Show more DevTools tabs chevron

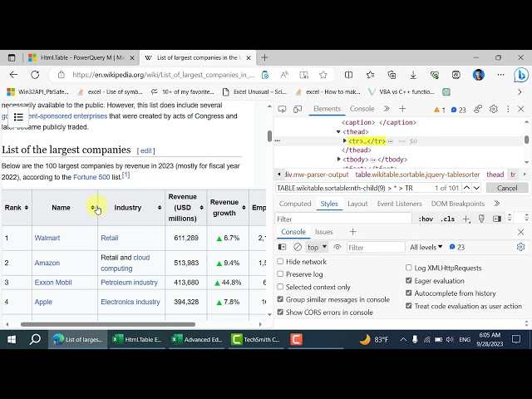pos(386,109)
